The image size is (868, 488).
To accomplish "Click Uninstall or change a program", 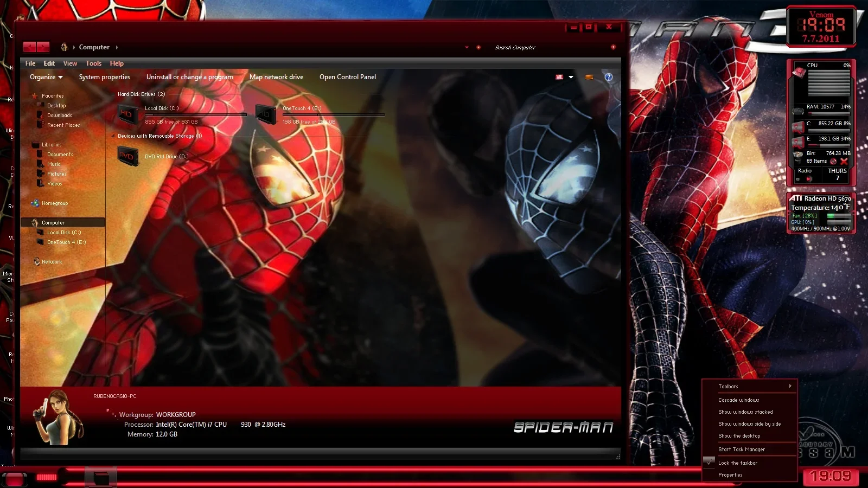I will pos(190,77).
